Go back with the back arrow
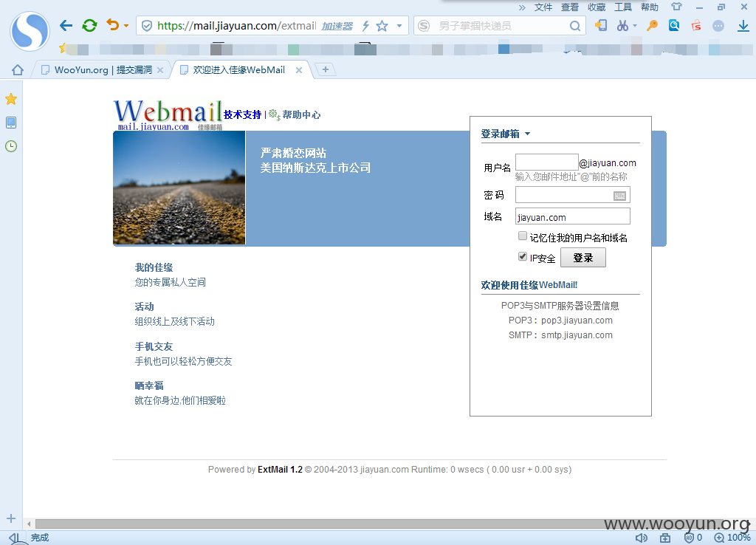 point(66,26)
